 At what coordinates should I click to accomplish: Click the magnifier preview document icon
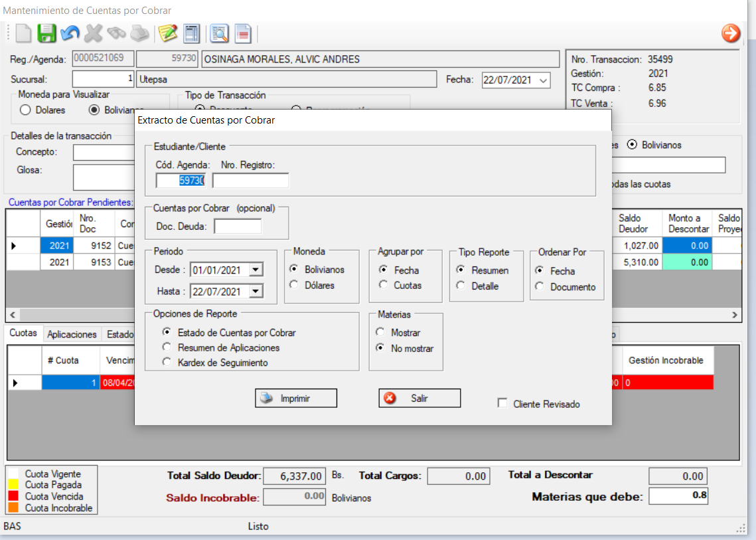(x=220, y=33)
